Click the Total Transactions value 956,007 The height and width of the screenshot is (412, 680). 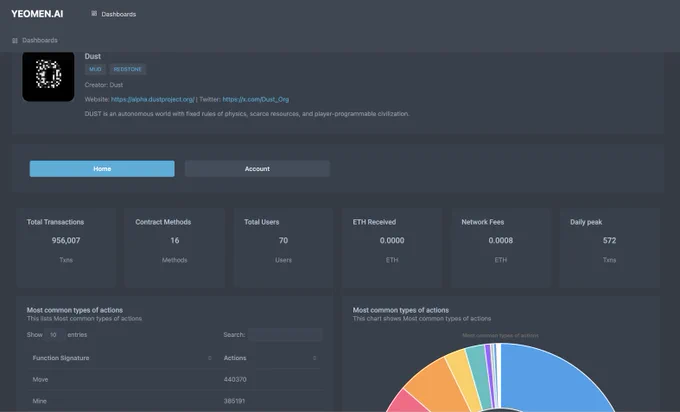click(x=66, y=240)
